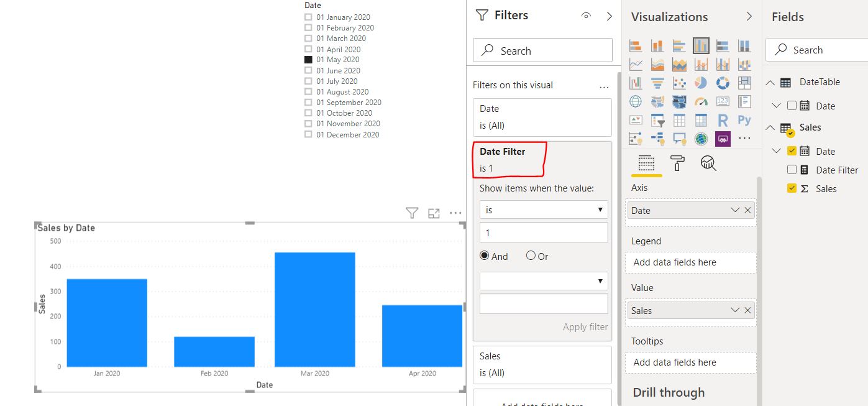Screen dimensions: 868x406
Task: Uncheck 01 May 2020 in Date slicer
Action: click(308, 60)
